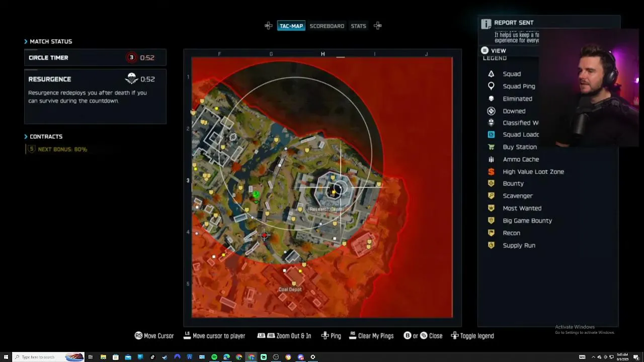The image size is (644, 362).
Task: Click the Downed legend icon
Action: click(x=491, y=111)
